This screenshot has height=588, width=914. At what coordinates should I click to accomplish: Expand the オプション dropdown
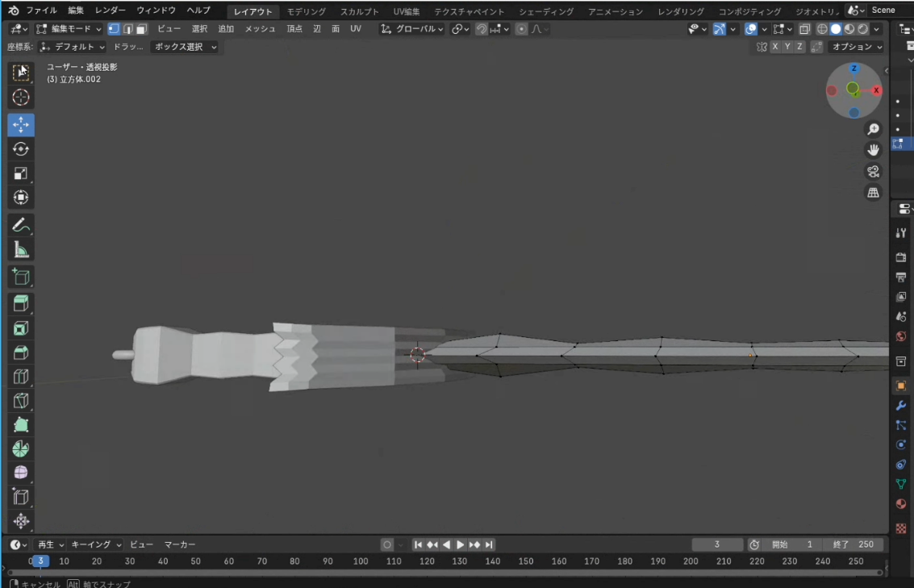point(857,47)
